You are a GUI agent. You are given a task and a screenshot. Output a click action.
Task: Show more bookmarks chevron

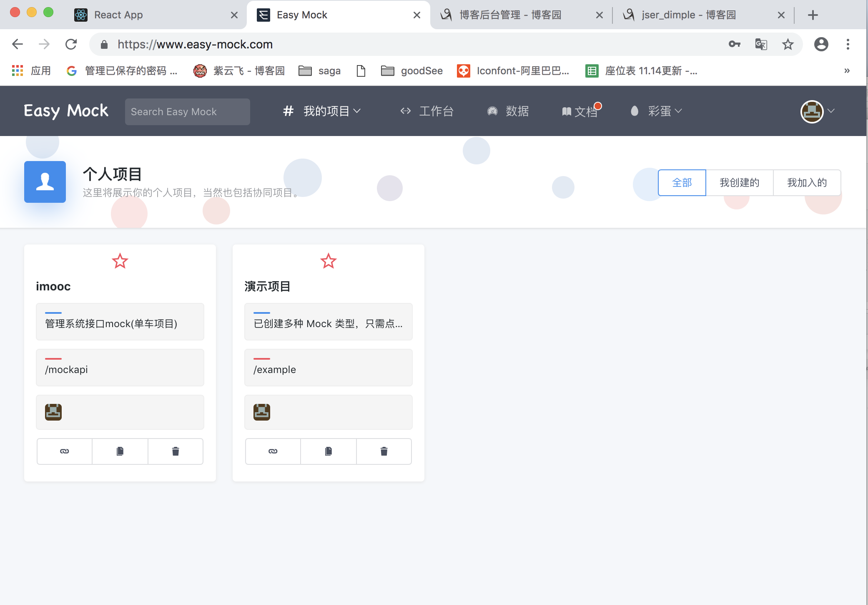[x=847, y=71]
